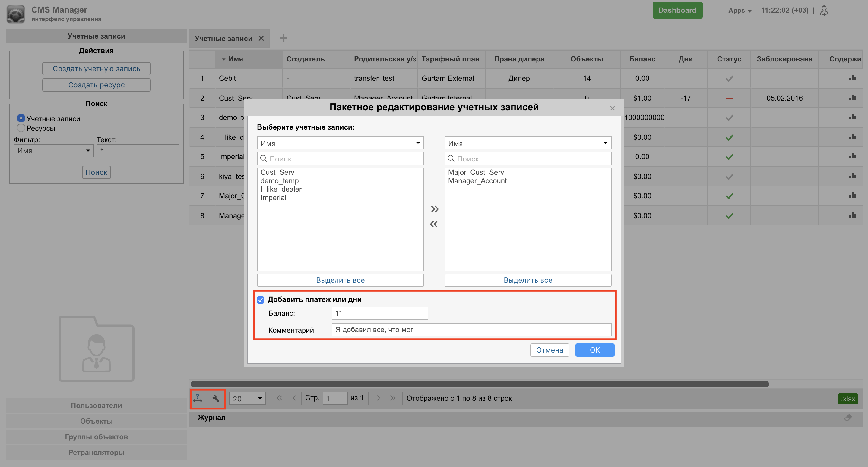The height and width of the screenshot is (467, 868).
Task: Add new tab with plus icon
Action: 284,38
